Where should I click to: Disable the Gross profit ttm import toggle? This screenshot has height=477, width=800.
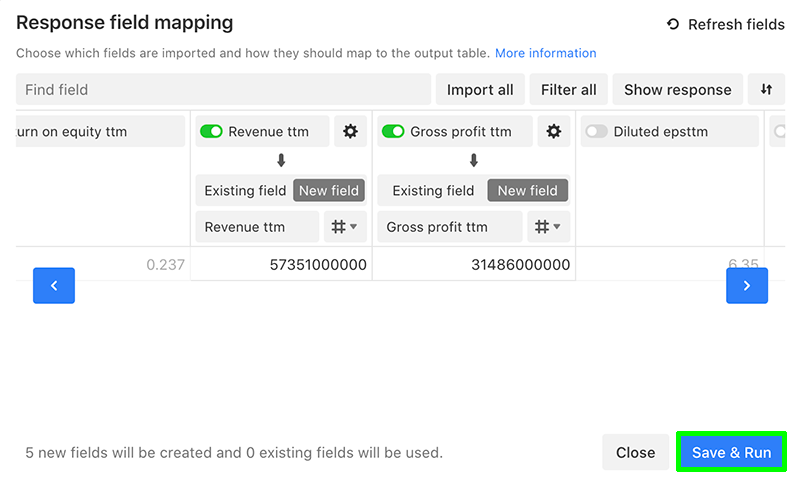click(x=393, y=132)
